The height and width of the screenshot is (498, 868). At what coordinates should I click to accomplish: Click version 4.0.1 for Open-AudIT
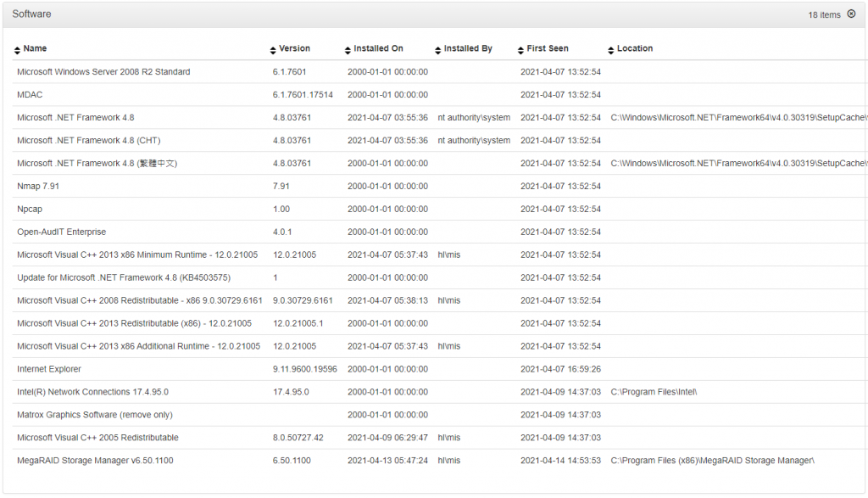coord(282,232)
